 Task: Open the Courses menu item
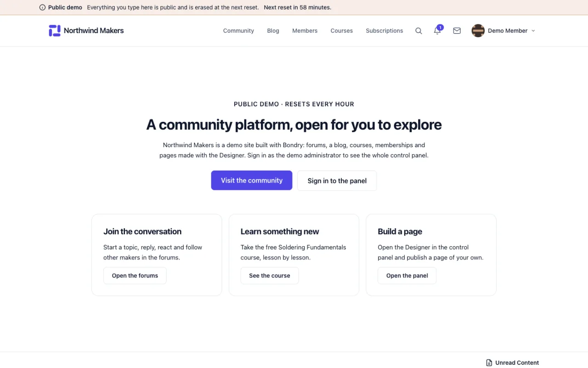(x=342, y=31)
